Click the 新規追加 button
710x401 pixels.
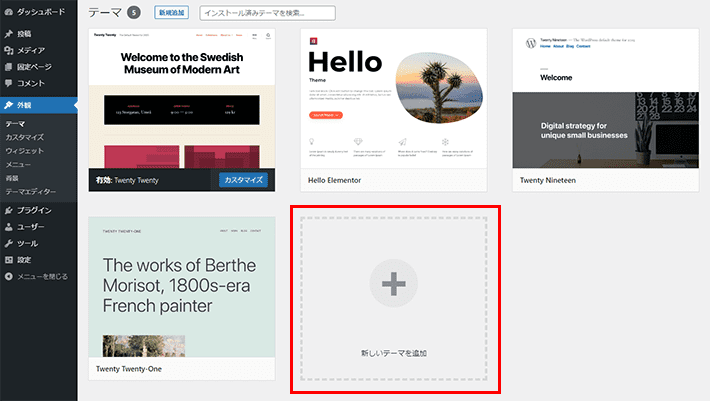[172, 13]
